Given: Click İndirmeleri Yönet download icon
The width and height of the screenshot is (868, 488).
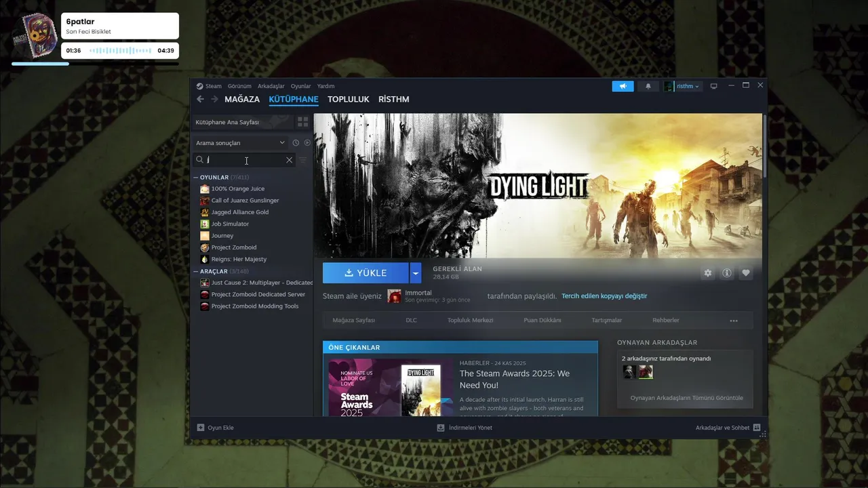Looking at the screenshot, I should pyautogui.click(x=441, y=428).
